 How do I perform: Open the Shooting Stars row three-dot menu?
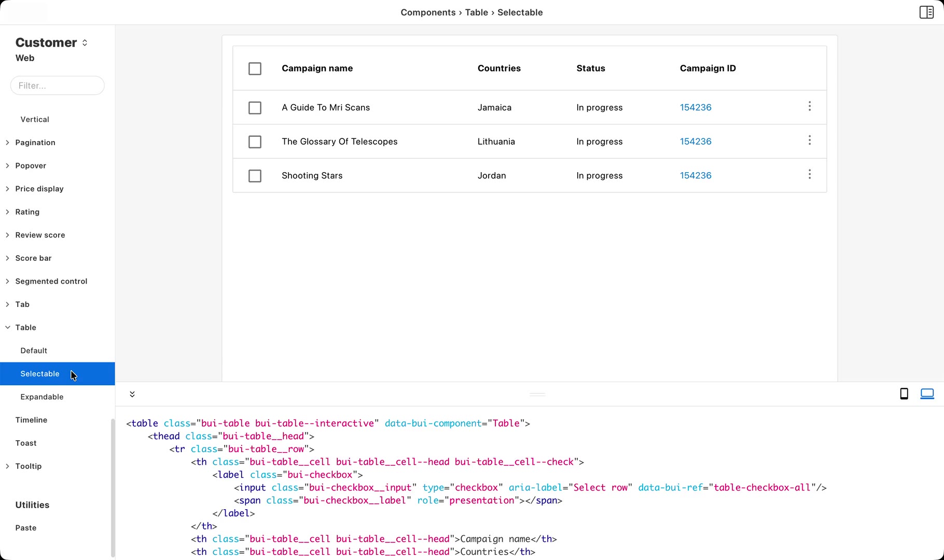[809, 174]
